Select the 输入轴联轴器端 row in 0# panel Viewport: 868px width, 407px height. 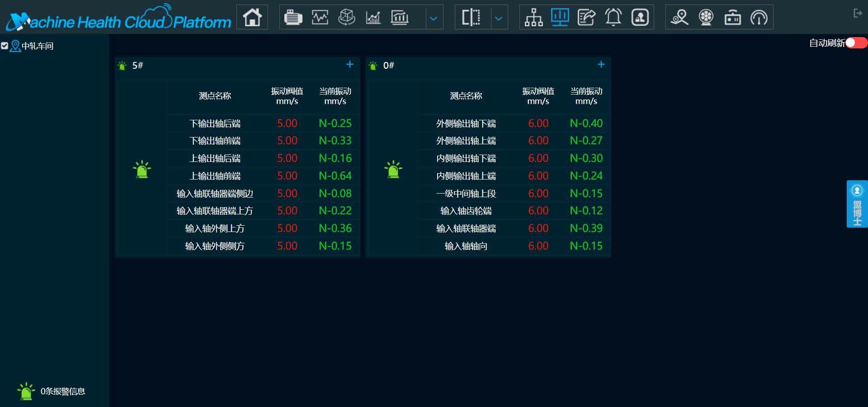(466, 229)
